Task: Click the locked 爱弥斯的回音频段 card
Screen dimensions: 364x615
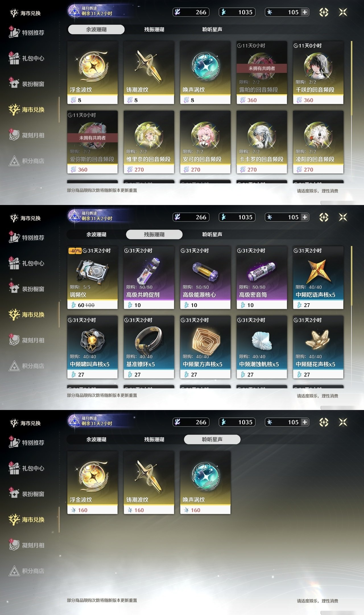Action: [92, 142]
